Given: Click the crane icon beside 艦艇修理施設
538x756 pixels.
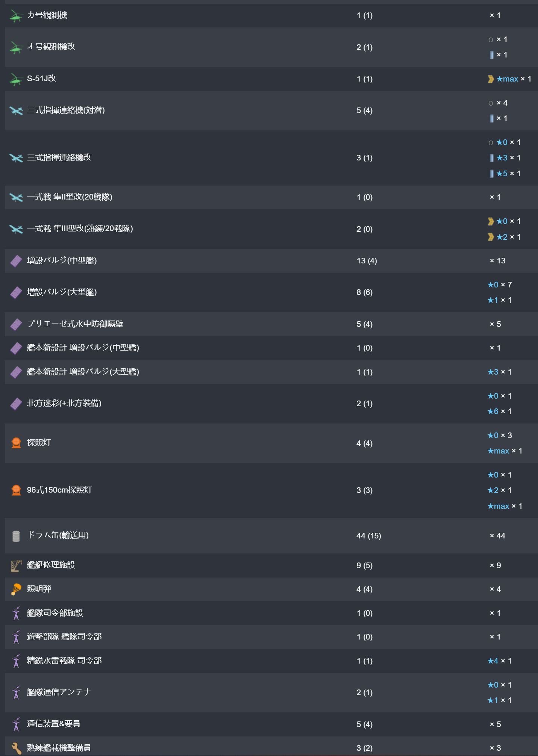Looking at the screenshot, I should point(16,565).
